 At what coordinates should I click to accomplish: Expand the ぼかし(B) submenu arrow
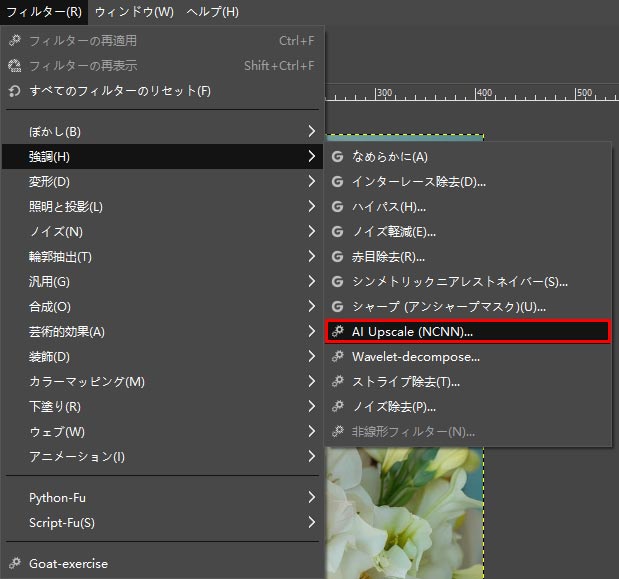(312, 132)
